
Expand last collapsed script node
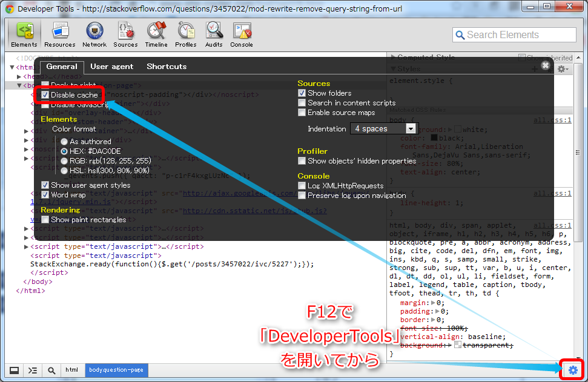click(26, 246)
